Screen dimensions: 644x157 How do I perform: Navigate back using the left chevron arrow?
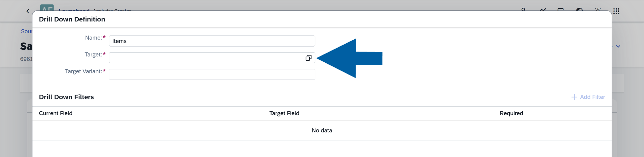tap(27, 11)
